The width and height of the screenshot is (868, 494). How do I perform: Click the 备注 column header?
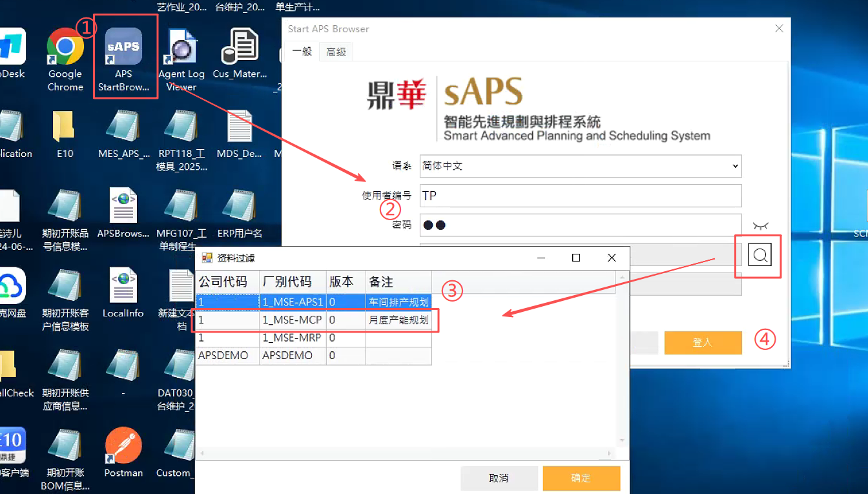click(x=398, y=282)
